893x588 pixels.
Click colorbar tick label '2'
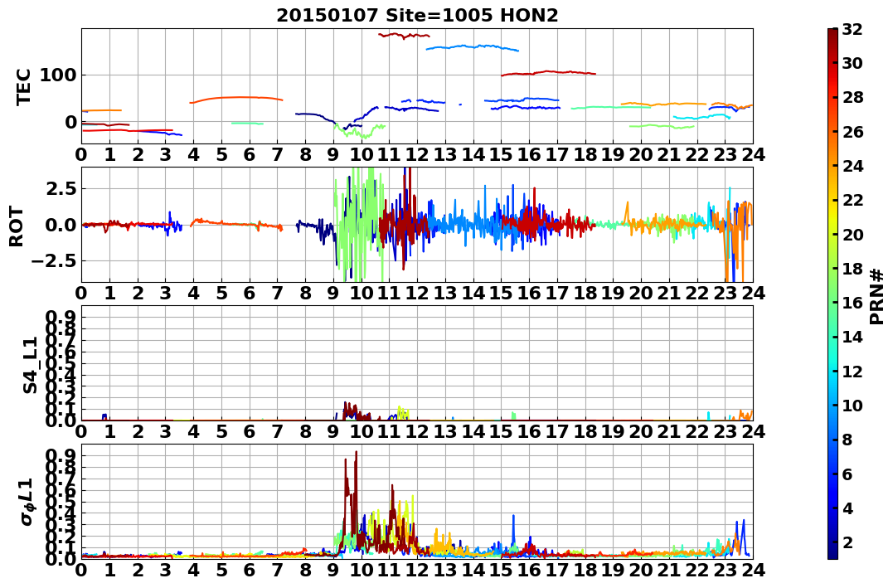pos(847,542)
